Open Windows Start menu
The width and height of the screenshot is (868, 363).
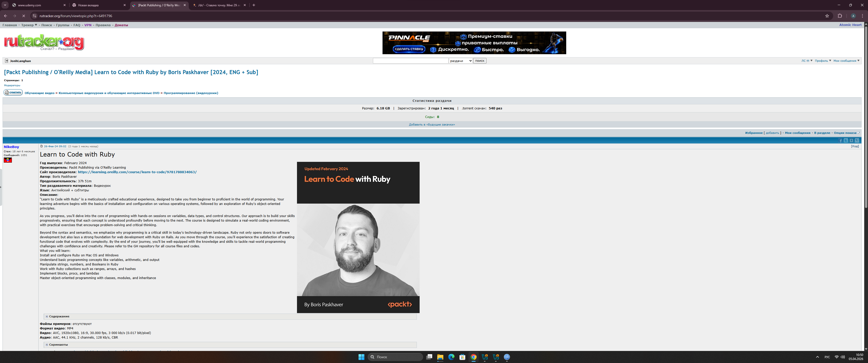[x=361, y=357]
